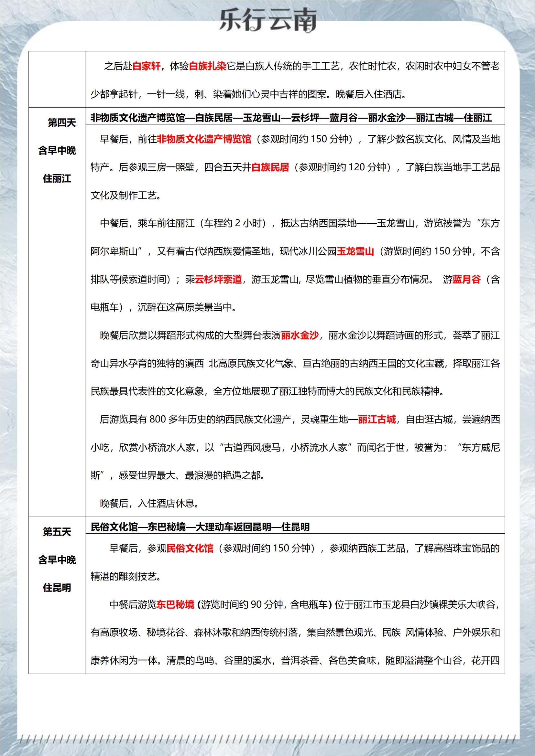535x756 pixels.
Task: Click red 玉龙雪山 after 现代冰川公园
Action: (355, 251)
